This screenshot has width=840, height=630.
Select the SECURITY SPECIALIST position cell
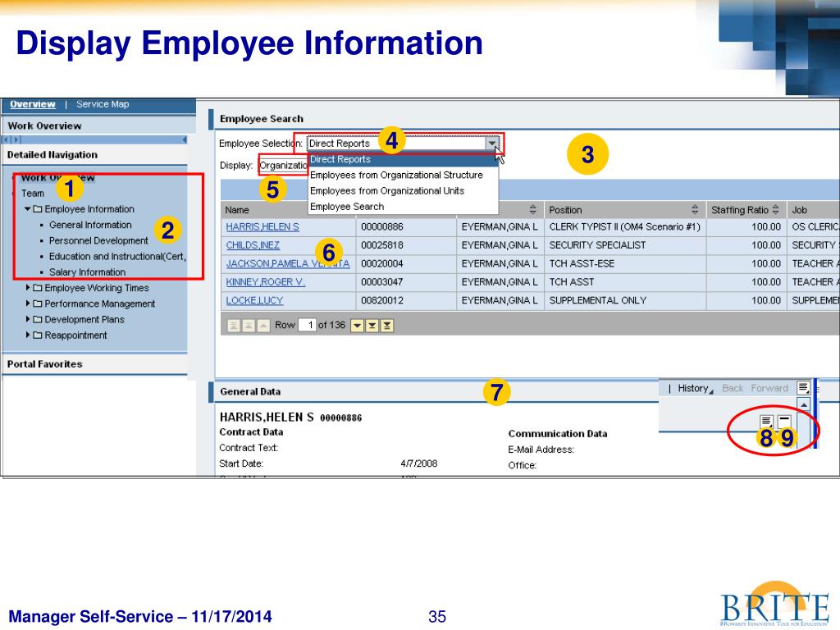625,245
